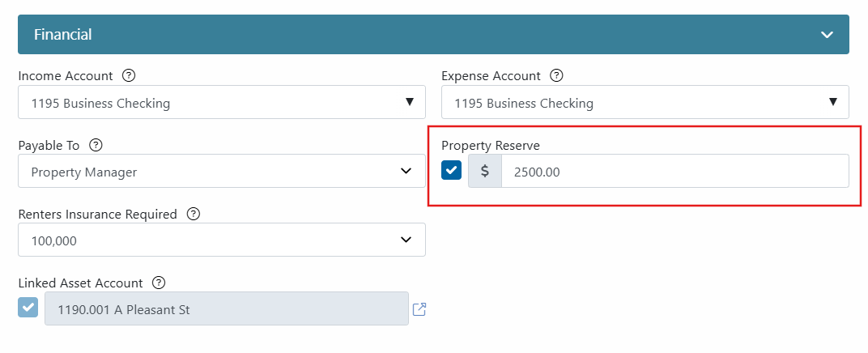868x353 pixels.
Task: Click the Property Reserve label text
Action: pyautogui.click(x=490, y=146)
